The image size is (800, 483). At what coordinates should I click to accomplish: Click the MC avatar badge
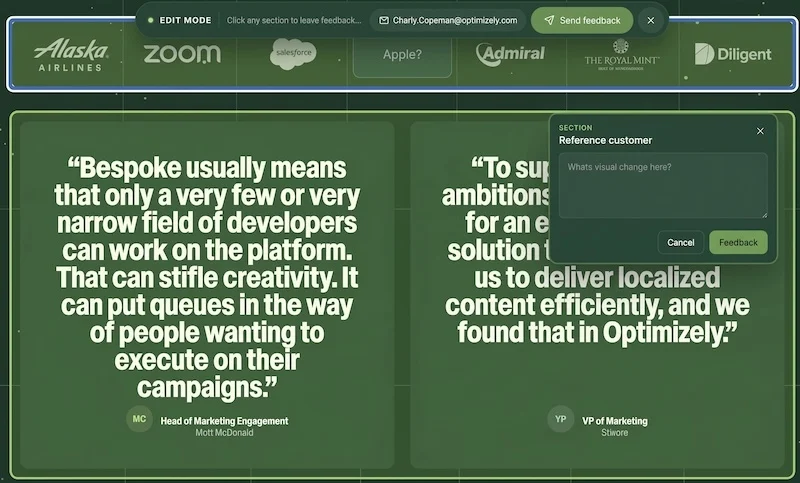tap(139, 419)
